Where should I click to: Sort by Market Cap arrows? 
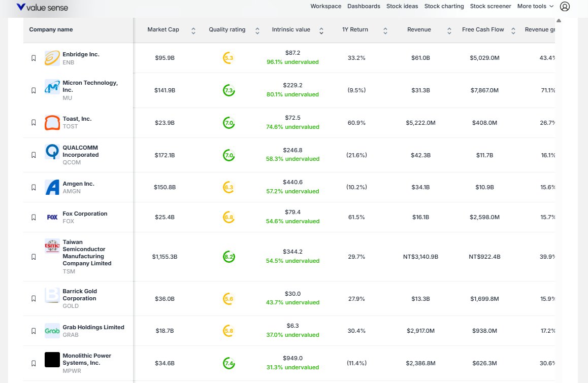[193, 31]
